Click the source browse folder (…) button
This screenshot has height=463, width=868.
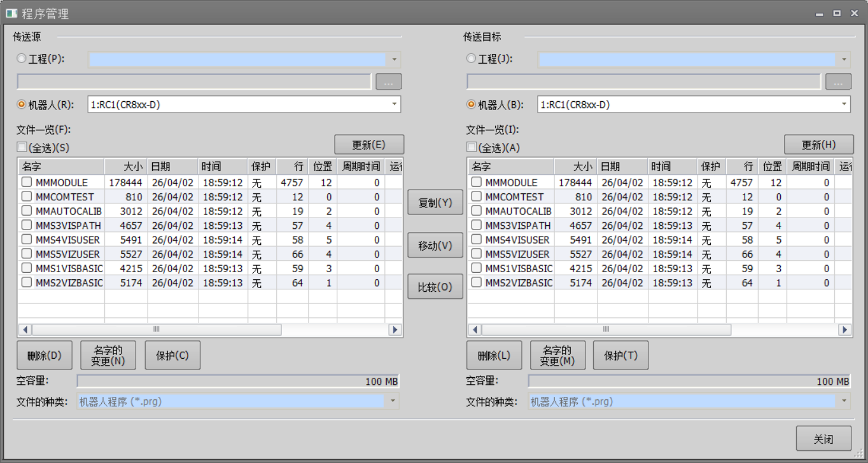(389, 82)
